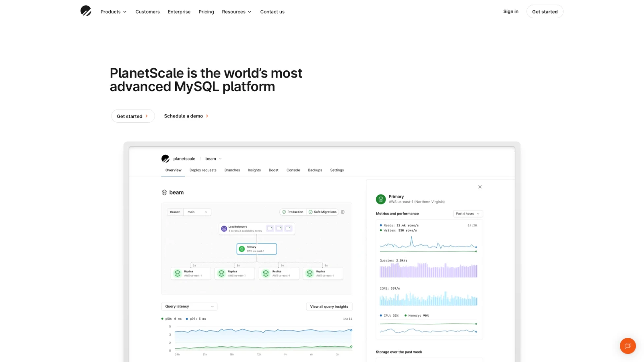Open branch settings gear icon
644x362 pixels.
[343, 212]
